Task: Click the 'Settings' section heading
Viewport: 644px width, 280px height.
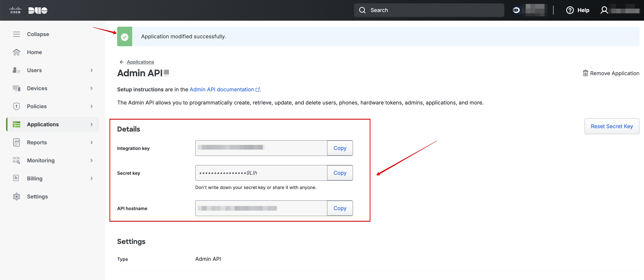Action: [131, 241]
